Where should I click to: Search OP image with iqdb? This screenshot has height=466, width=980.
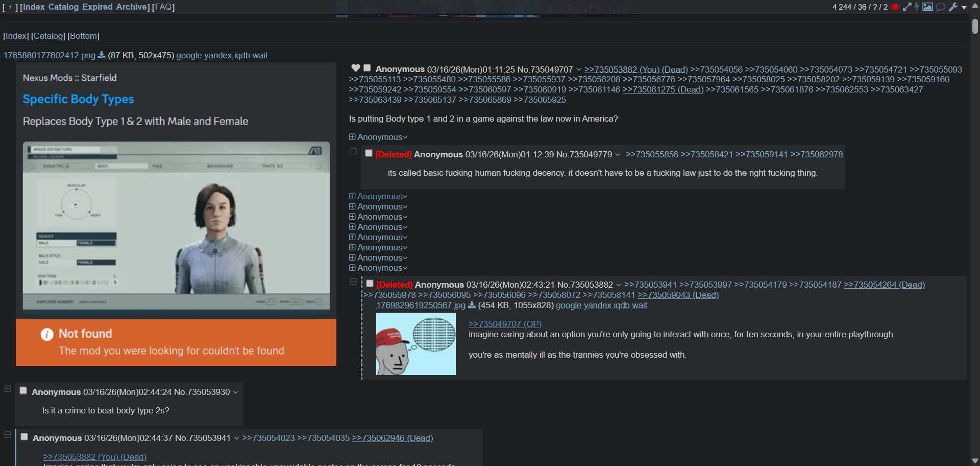[242, 55]
